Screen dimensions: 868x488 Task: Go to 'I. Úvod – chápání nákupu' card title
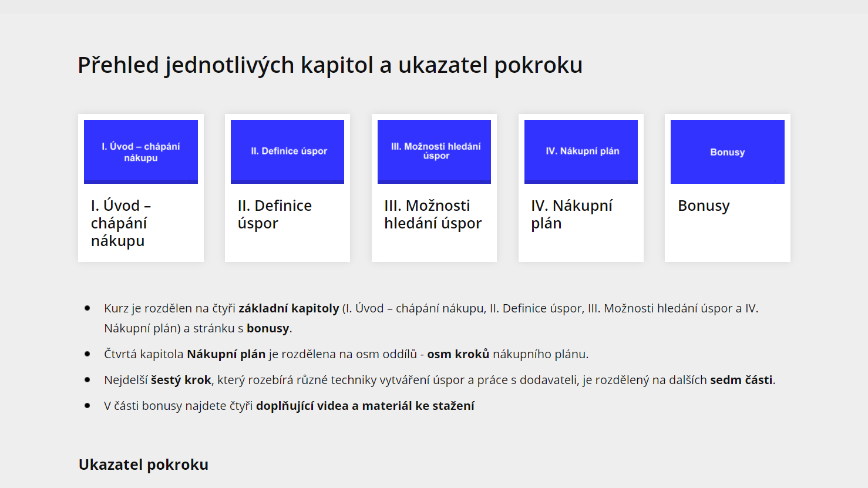121,223
